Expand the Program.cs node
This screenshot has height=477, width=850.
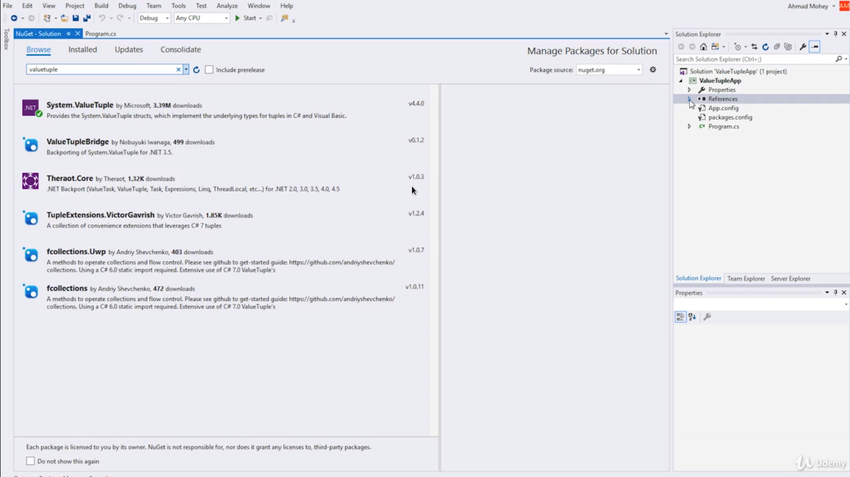click(x=690, y=127)
